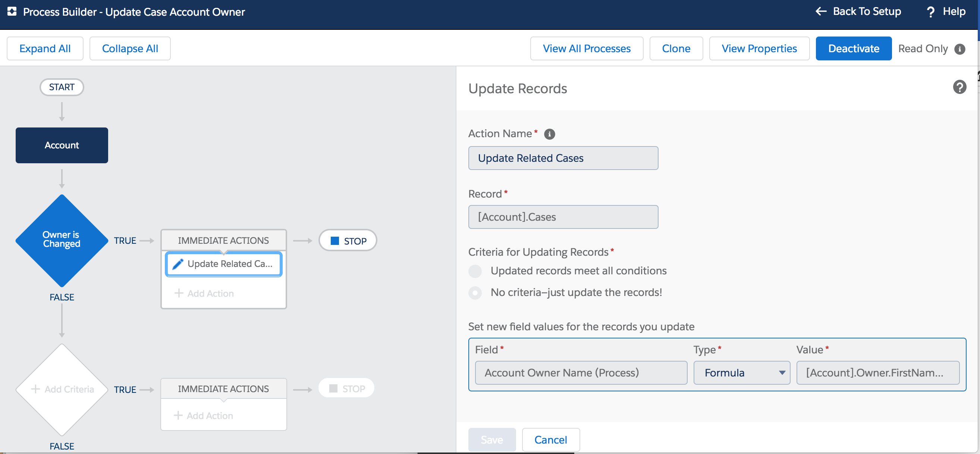Viewport: 980px width, 454px height.
Task: Click Collapse All button
Action: coord(130,49)
